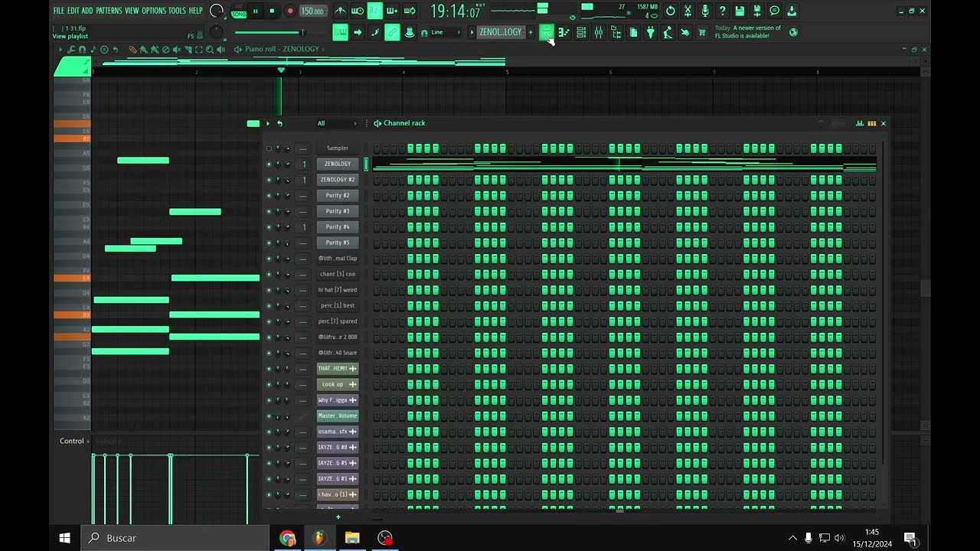
Task: Expand the Channel rack options arrow
Action: pos(267,123)
